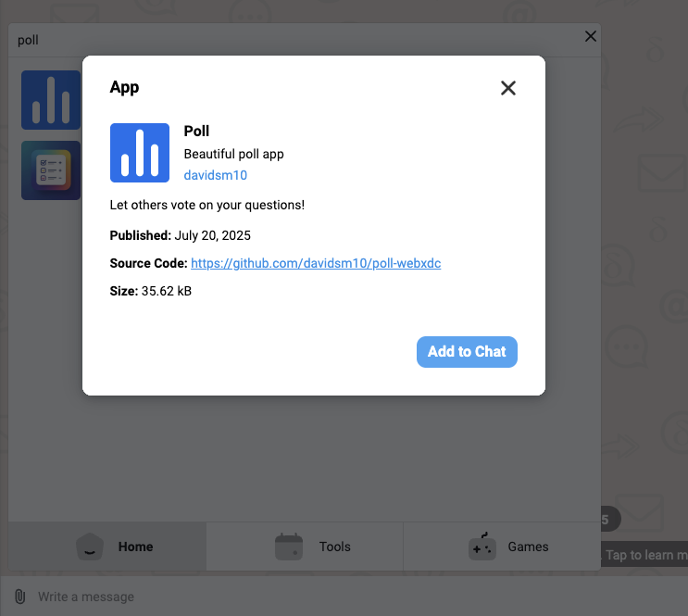Click the Home smiley house icon

click(x=90, y=547)
